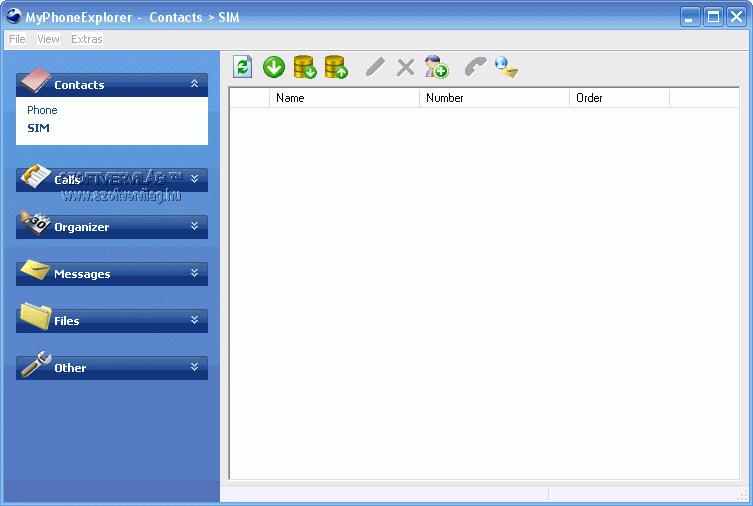Click the Organizer section header label
This screenshot has height=506, width=753.
pyautogui.click(x=82, y=227)
